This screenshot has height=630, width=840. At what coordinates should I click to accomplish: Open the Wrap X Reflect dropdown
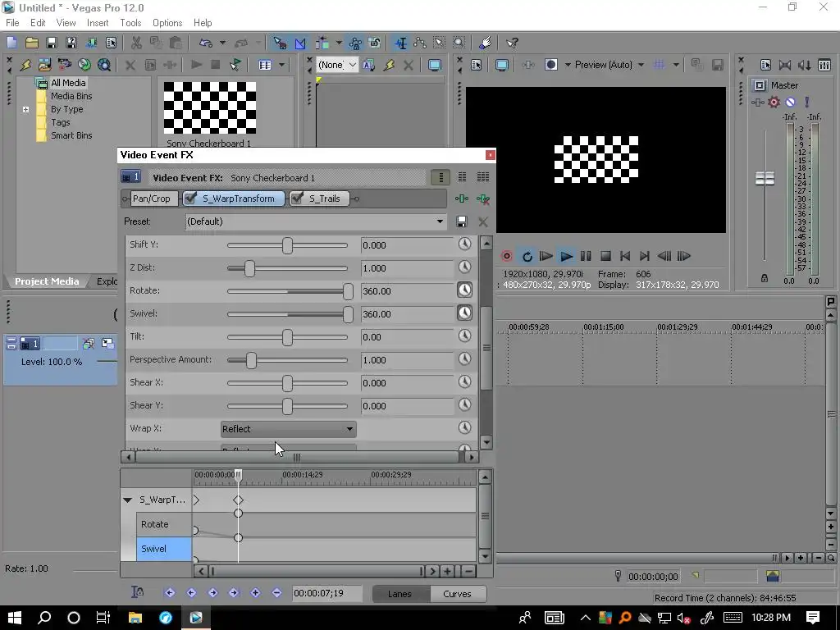(288, 428)
